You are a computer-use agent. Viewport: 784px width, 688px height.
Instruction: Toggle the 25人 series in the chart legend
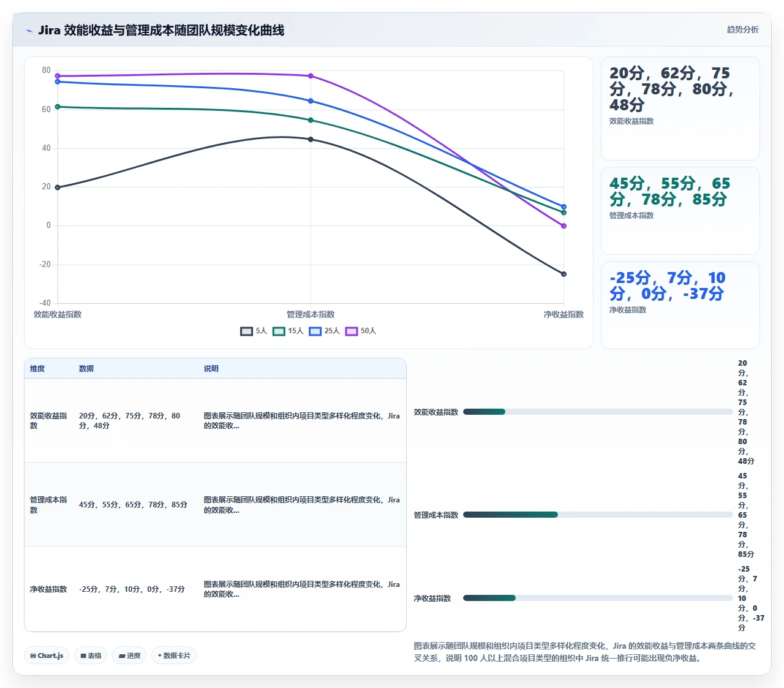tap(324, 331)
